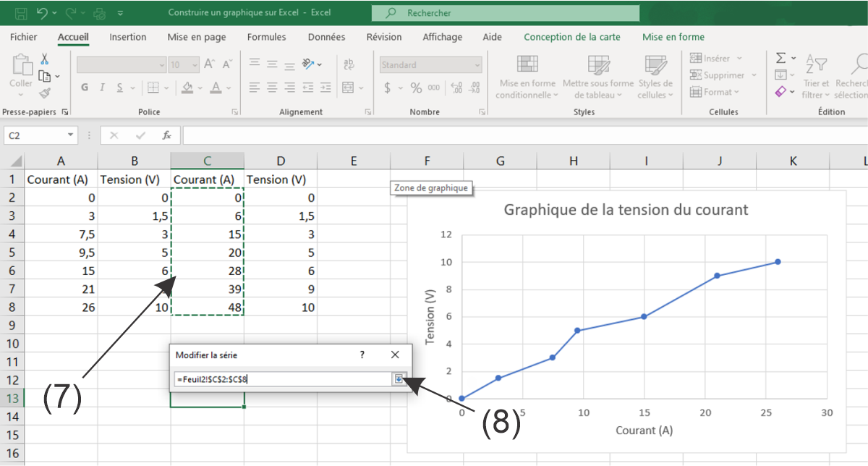
Task: Click the series range input field
Action: click(x=282, y=378)
